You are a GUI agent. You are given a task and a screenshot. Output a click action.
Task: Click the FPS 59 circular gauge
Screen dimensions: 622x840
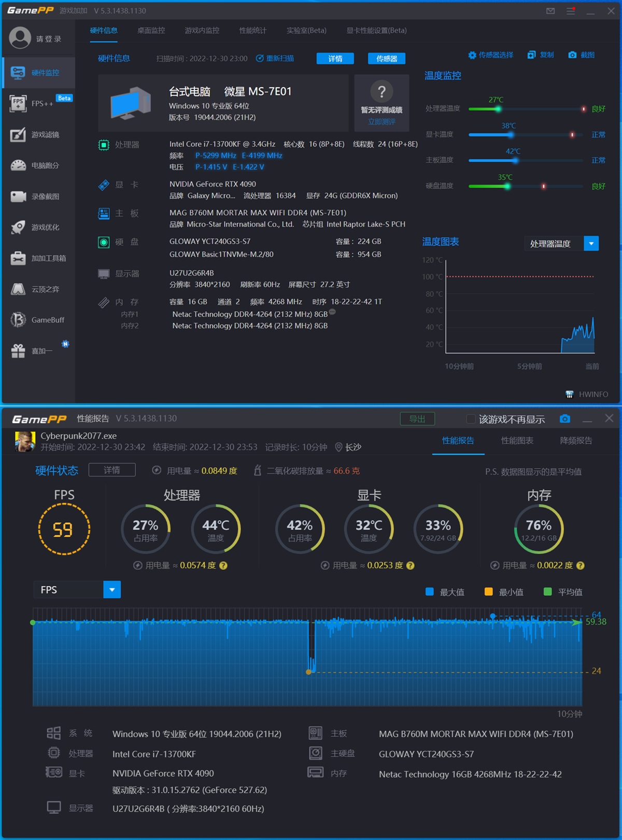coord(64,529)
